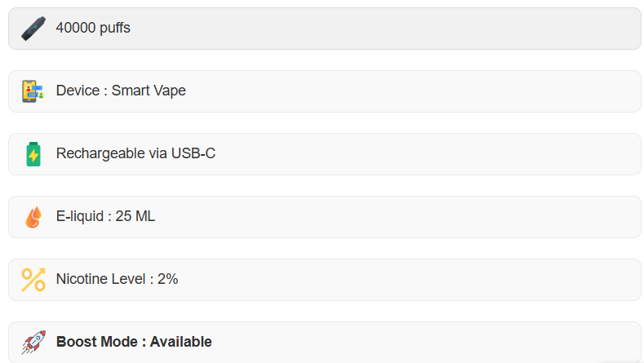
Task: Click the "25 ML" e-liquid value
Action: pos(135,217)
